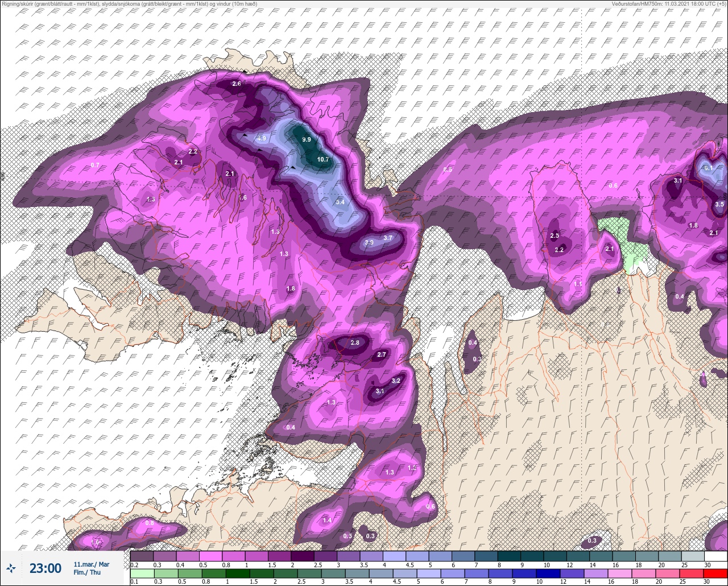This screenshot has height=586, width=728.
Task: Select the bright pink 0.5 swatch in top legend row
Action: pos(210,556)
